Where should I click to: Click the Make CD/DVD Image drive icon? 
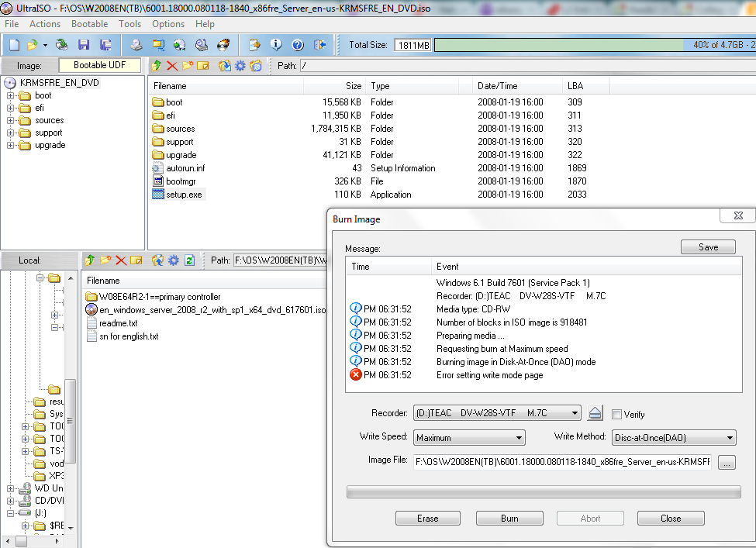pyautogui.click(x=136, y=45)
